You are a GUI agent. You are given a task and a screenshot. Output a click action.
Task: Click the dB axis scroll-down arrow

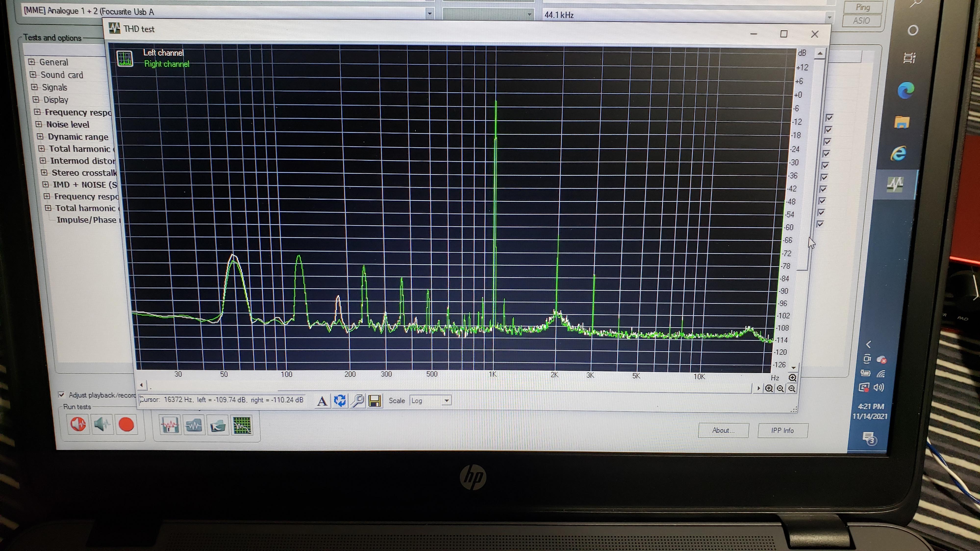(794, 367)
